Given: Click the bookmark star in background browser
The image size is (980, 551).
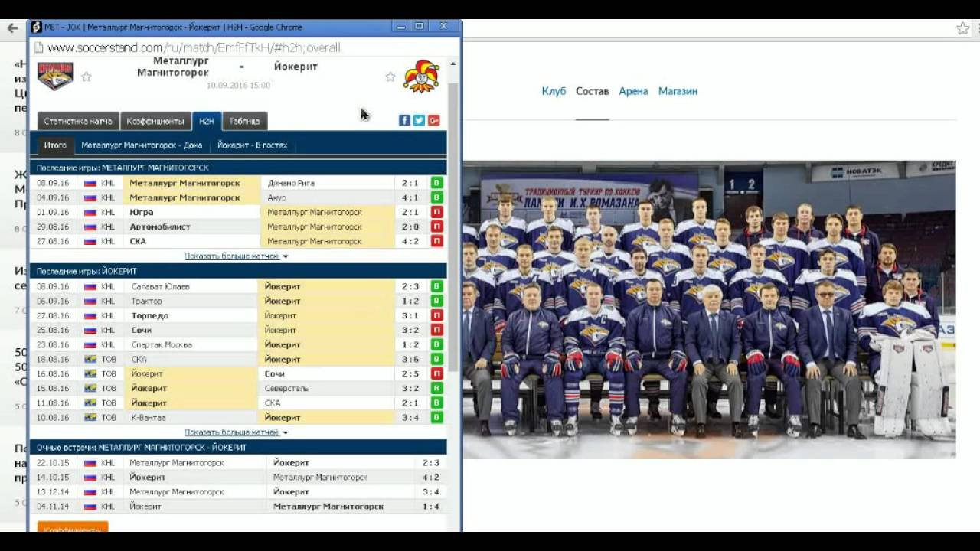Looking at the screenshot, I should 962,28.
